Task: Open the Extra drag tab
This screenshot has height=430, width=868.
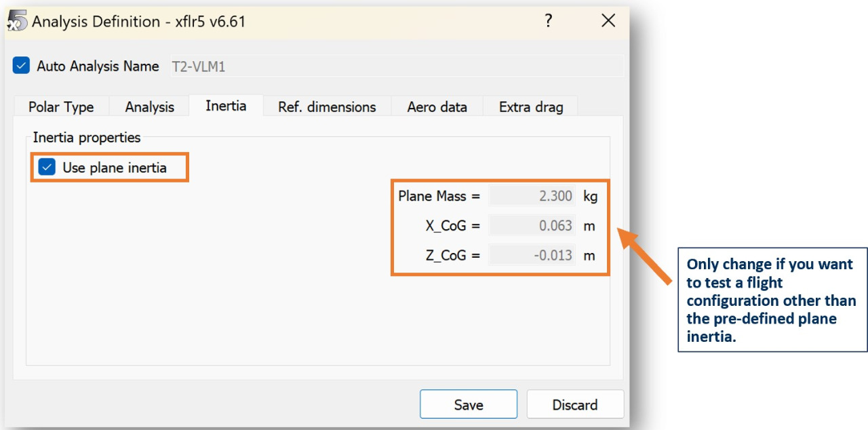Action: pyautogui.click(x=531, y=107)
